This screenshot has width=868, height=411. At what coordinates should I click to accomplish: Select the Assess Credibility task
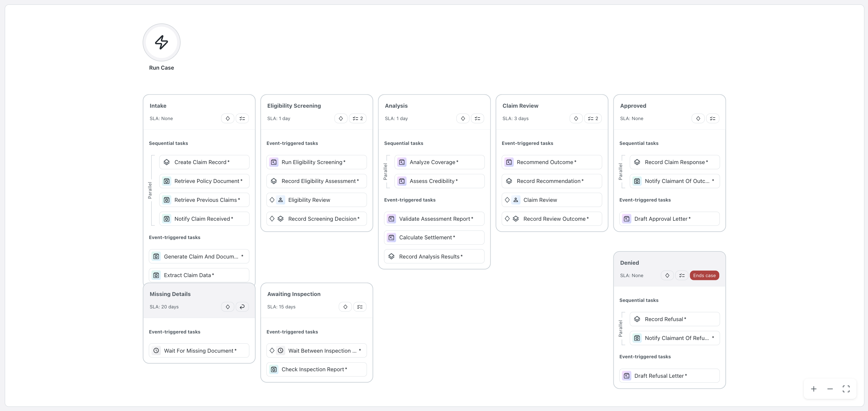pos(439,181)
